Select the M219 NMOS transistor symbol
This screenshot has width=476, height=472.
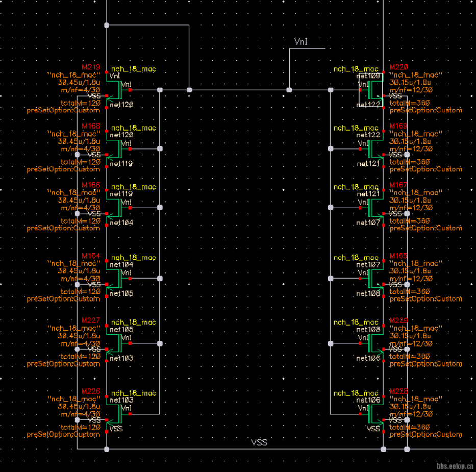point(116,90)
